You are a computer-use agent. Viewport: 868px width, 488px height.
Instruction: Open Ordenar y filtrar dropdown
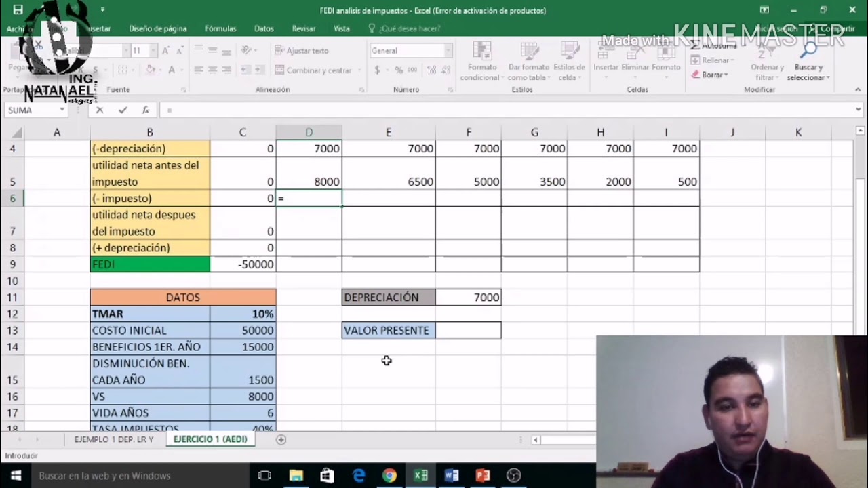click(767, 62)
